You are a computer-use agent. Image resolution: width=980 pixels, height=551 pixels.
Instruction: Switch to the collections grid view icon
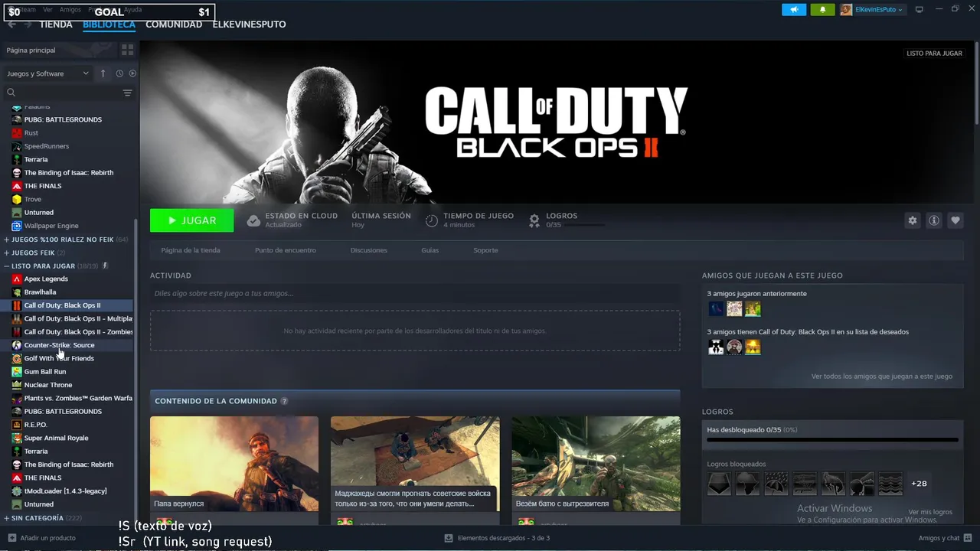127,50
